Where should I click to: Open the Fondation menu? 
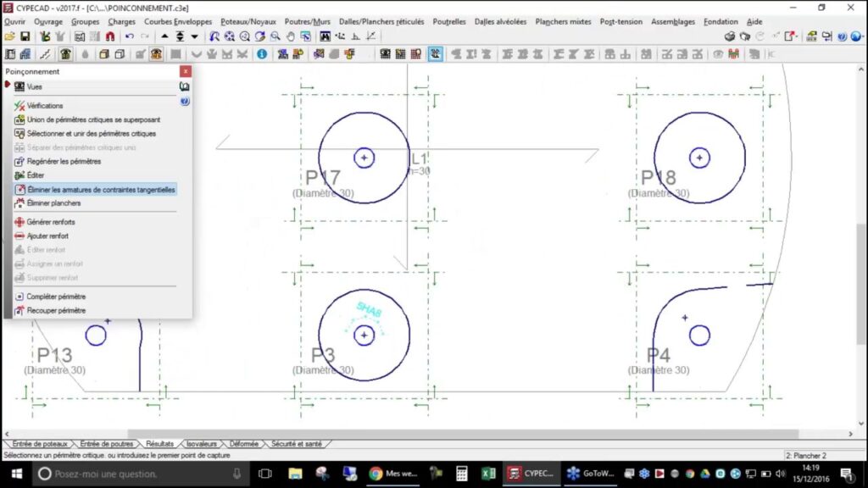click(721, 21)
